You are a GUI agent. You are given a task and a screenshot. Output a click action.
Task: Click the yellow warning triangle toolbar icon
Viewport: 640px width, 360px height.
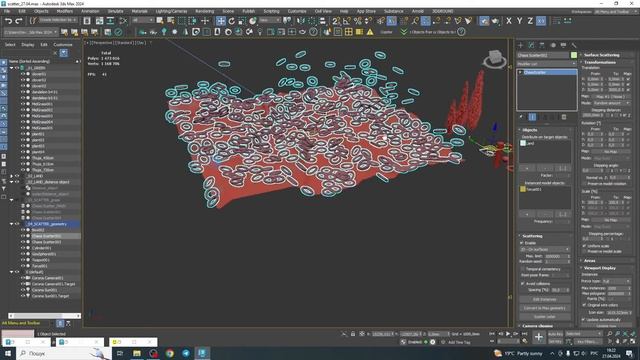(370, 32)
